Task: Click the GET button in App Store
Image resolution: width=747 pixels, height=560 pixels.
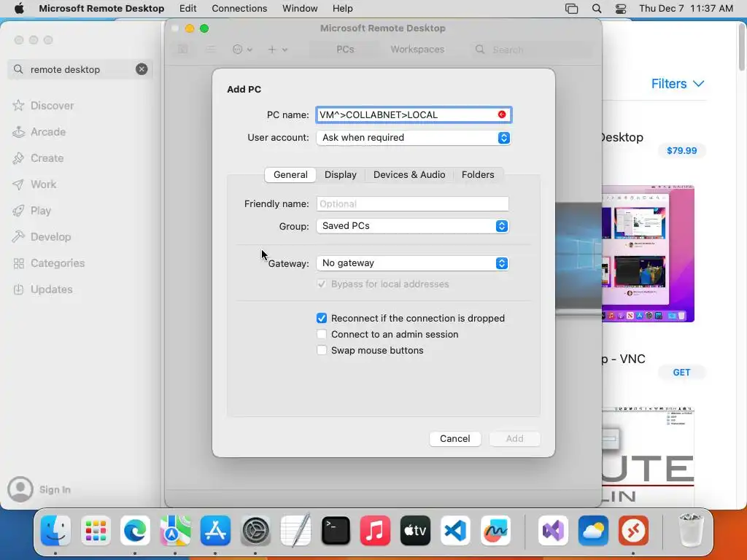Action: (x=682, y=373)
